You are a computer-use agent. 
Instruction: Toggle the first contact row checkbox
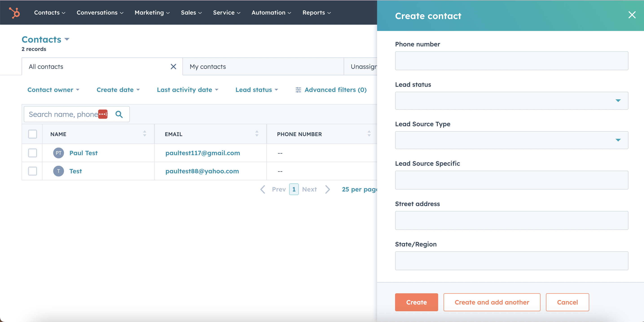[x=33, y=153]
